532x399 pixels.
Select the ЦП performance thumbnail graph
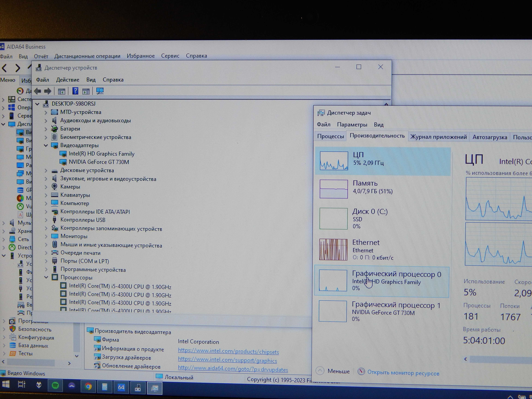coord(334,161)
